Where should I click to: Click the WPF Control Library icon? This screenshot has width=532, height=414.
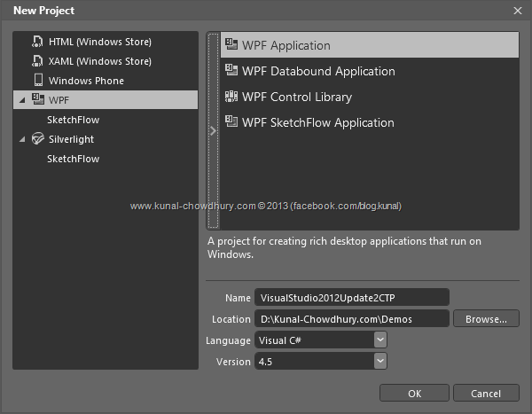231,96
